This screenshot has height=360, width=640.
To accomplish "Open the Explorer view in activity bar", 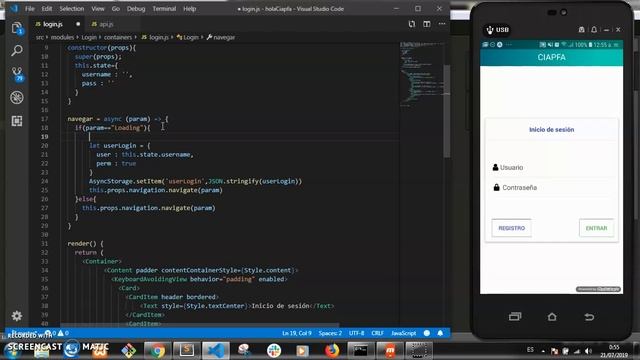I will (x=17, y=28).
